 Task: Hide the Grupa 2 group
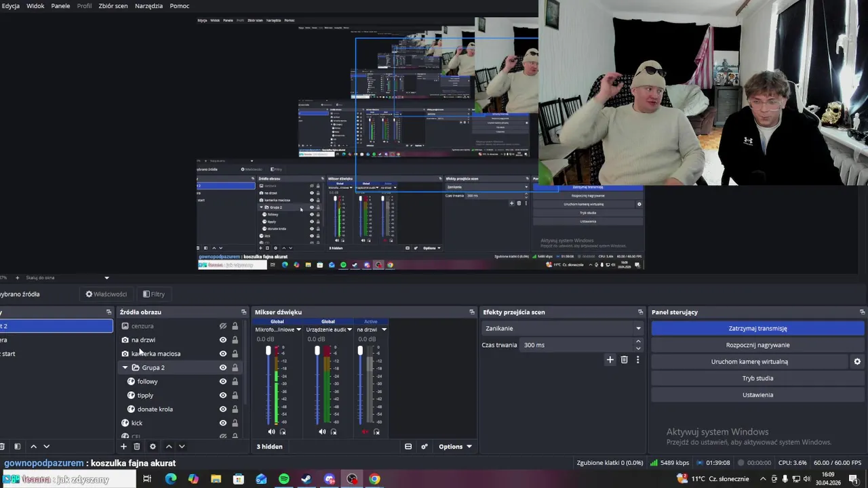[222, 367]
